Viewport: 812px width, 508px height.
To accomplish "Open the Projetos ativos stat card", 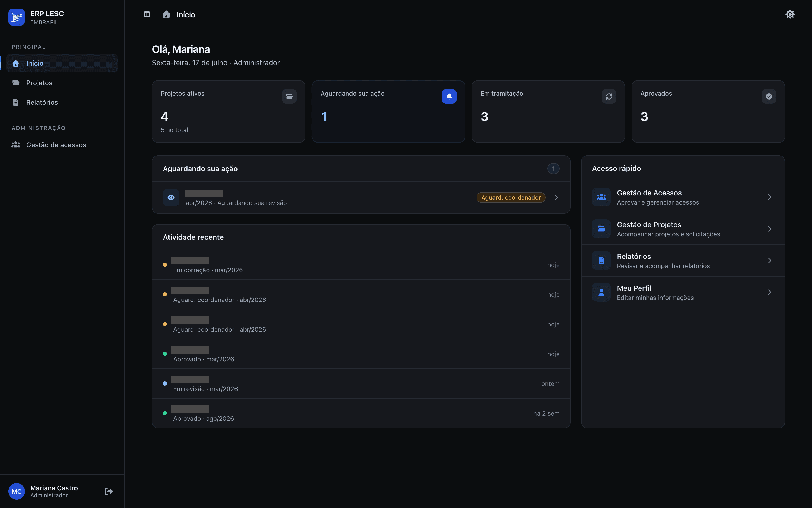I will click(228, 111).
